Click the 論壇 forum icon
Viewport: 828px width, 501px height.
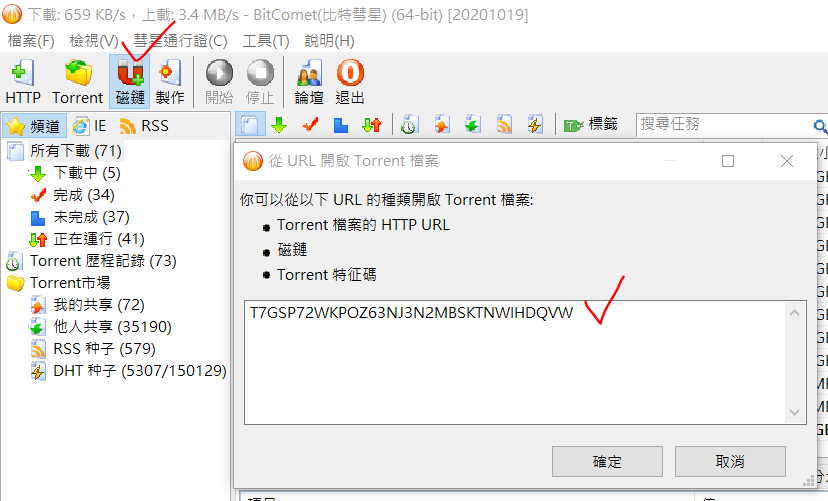(x=309, y=82)
